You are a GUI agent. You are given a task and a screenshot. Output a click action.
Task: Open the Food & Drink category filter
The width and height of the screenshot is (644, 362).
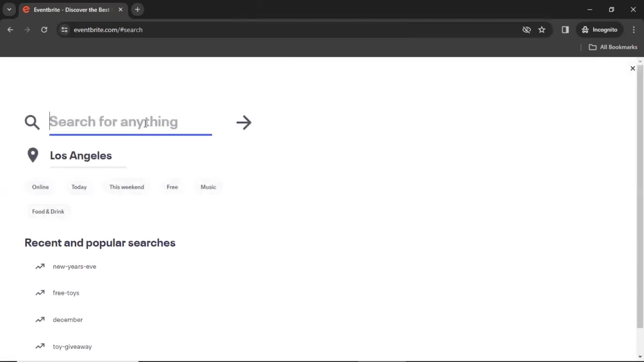(48, 211)
